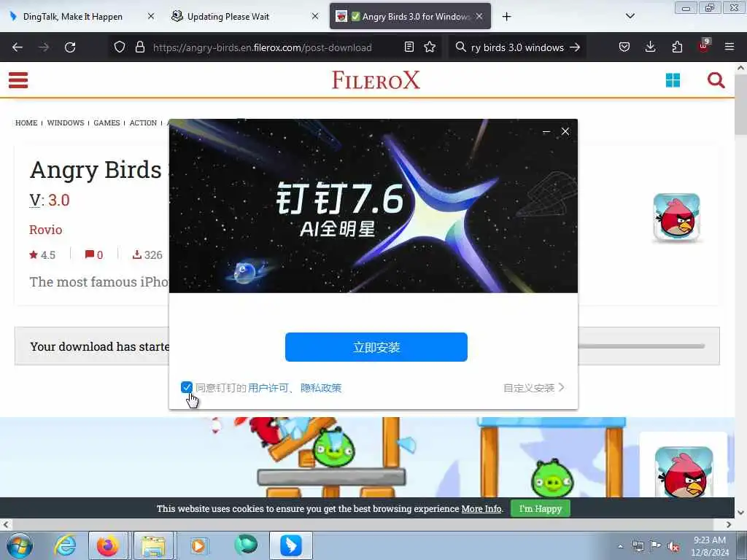This screenshot has height=560, width=747.
Task: Open Pocket save icon
Action: [x=624, y=47]
